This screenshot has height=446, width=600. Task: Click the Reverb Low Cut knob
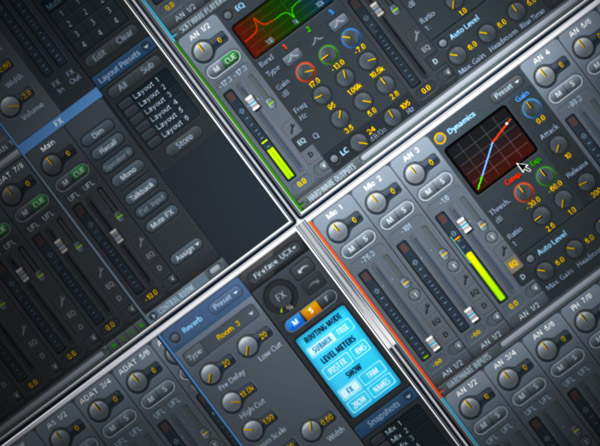click(x=248, y=346)
